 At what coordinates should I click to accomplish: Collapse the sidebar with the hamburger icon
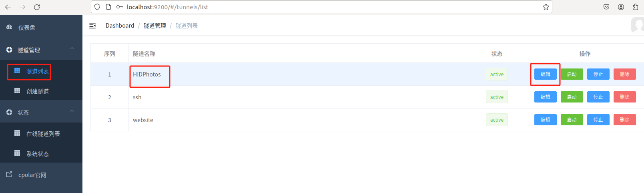92,26
